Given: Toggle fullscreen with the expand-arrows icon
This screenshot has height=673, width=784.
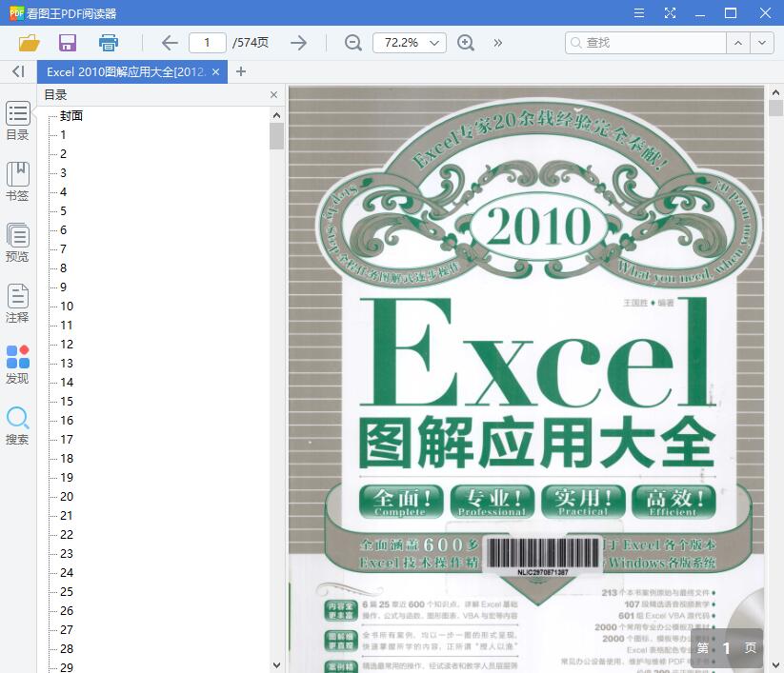Looking at the screenshot, I should tap(670, 13).
